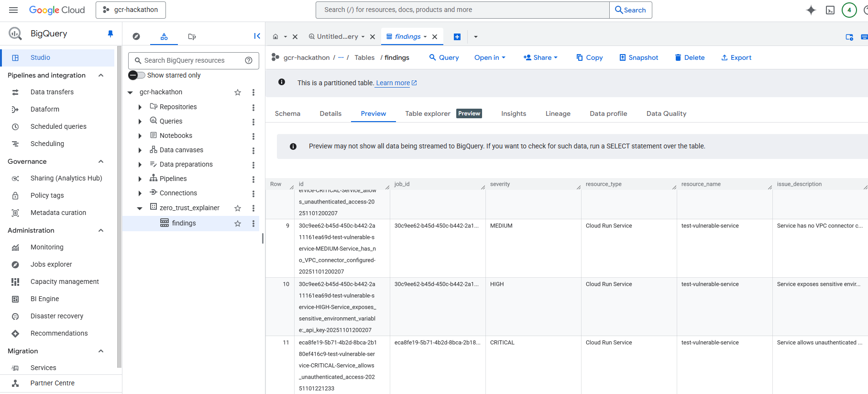
Task: Create a Snapshot of the table
Action: click(x=638, y=57)
